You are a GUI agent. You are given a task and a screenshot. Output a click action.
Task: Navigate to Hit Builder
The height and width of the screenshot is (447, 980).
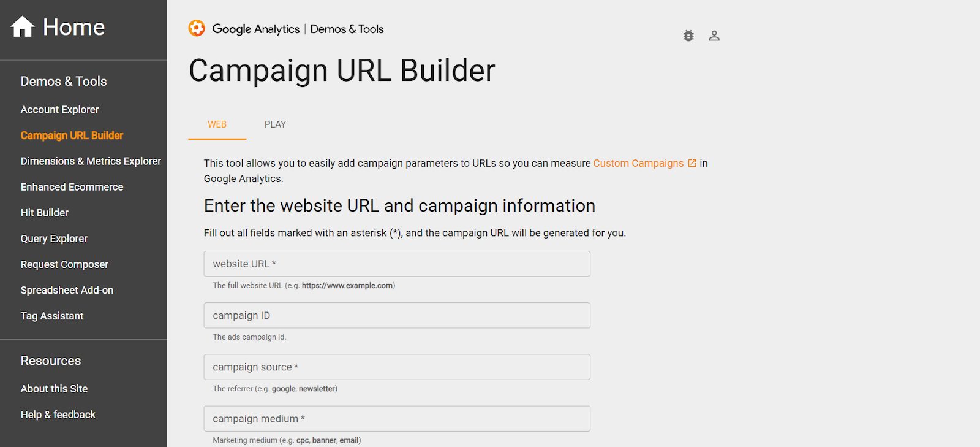pyautogui.click(x=44, y=213)
